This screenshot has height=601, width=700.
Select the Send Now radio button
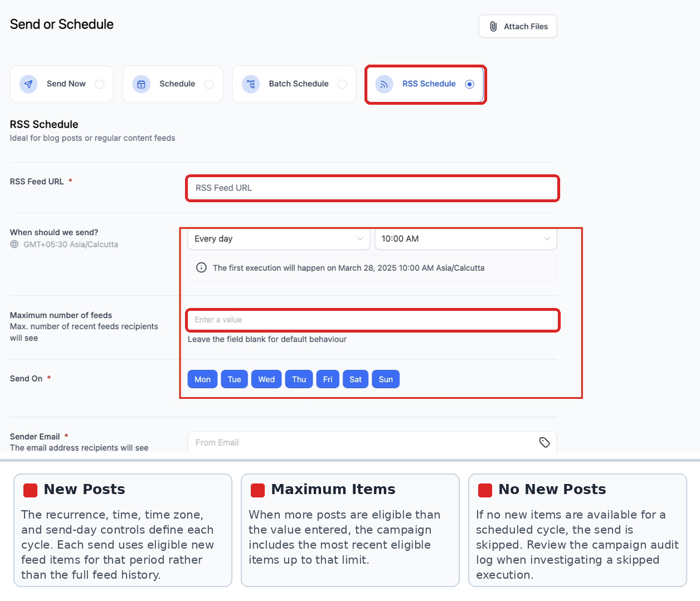[99, 84]
